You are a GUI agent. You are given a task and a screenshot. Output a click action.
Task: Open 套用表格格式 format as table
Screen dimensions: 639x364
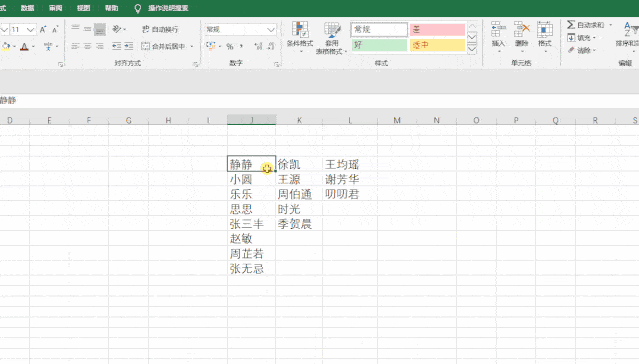(x=332, y=38)
